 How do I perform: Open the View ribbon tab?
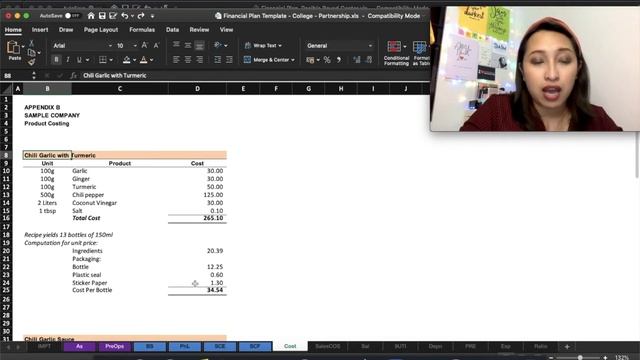tap(226, 30)
